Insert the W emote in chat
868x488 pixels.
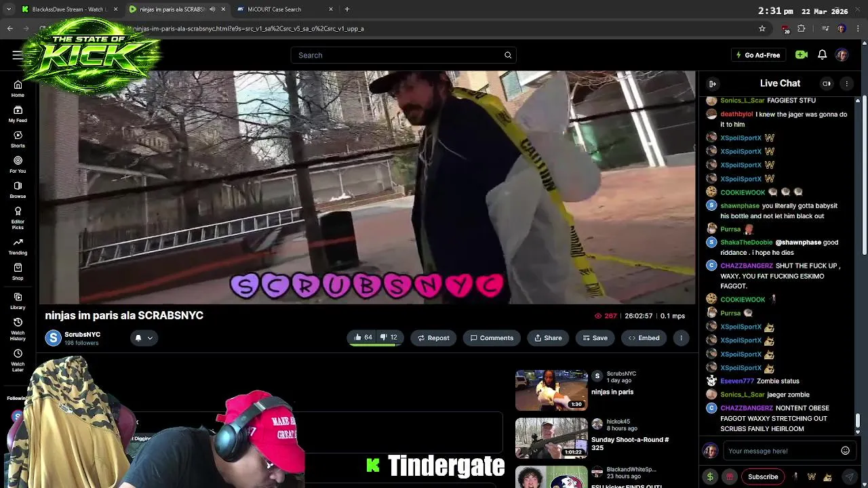[812, 476]
